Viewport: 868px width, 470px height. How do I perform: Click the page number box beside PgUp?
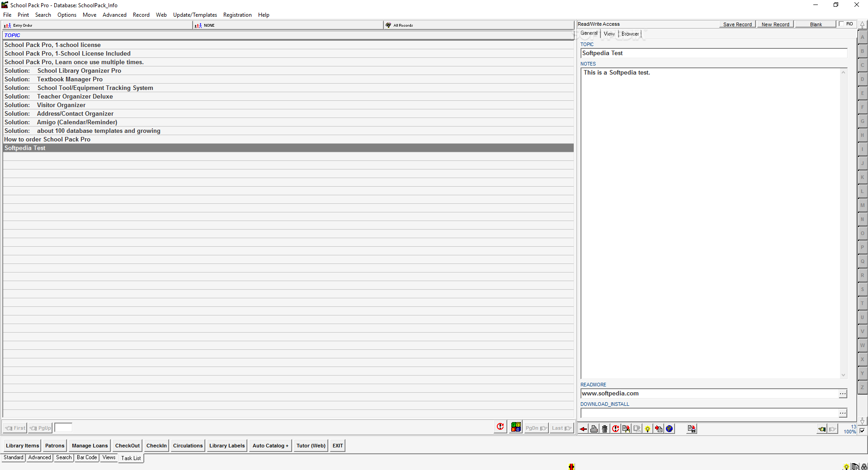coord(63,428)
